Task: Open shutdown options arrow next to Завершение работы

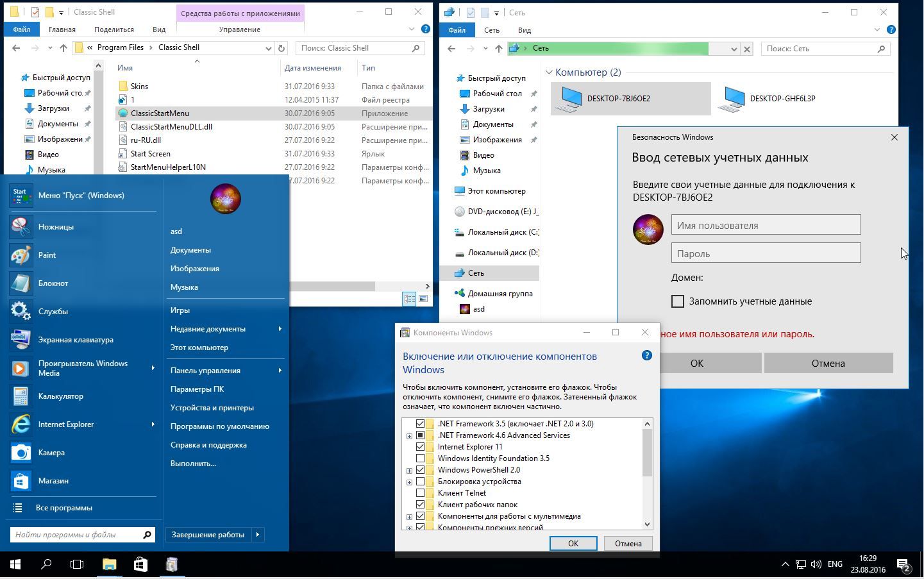Action: (258, 534)
